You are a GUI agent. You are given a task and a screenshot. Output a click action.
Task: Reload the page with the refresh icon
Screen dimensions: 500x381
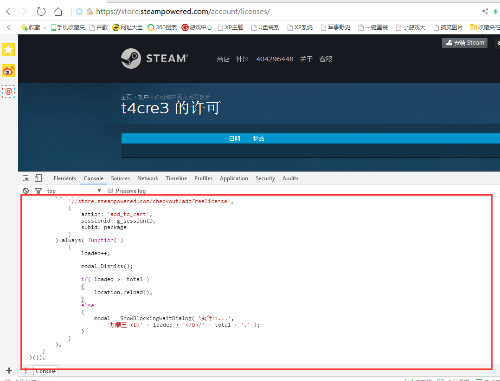pyautogui.click(x=41, y=12)
